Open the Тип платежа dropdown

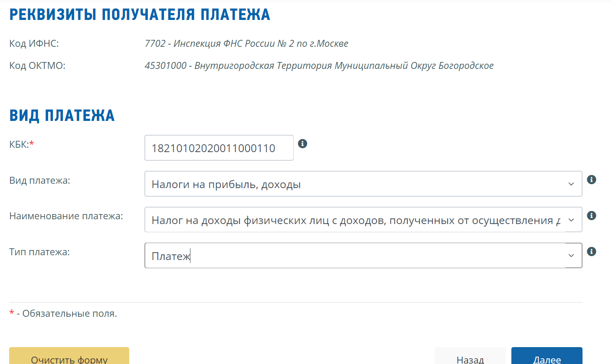point(363,256)
